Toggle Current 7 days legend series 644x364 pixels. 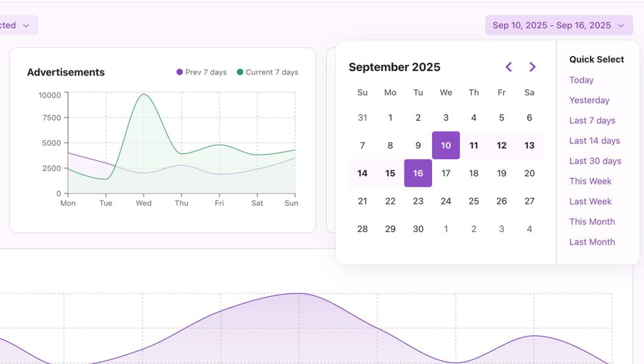pos(267,72)
